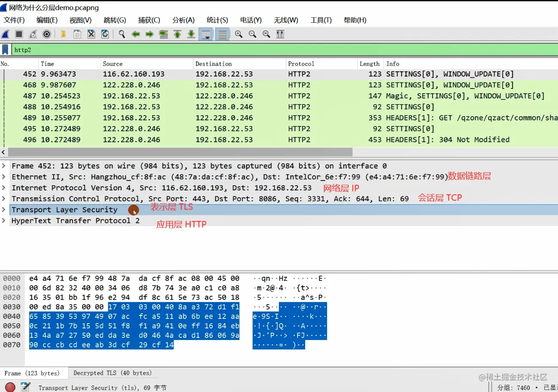This screenshot has height=392, width=558.
Task: Select packet 468 in the packet list
Action: coord(279,85)
